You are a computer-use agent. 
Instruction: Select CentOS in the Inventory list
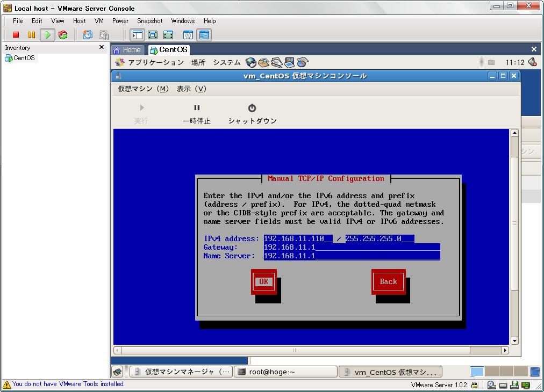point(20,58)
